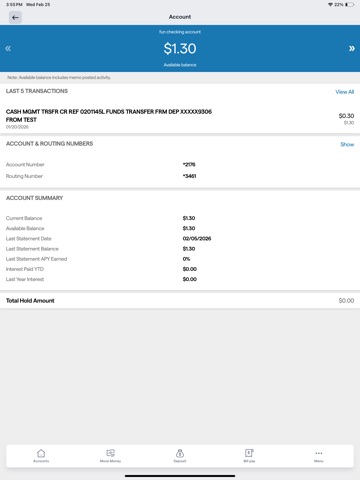
Task: Tap the Interest Paid YTD label
Action: pos(25,269)
